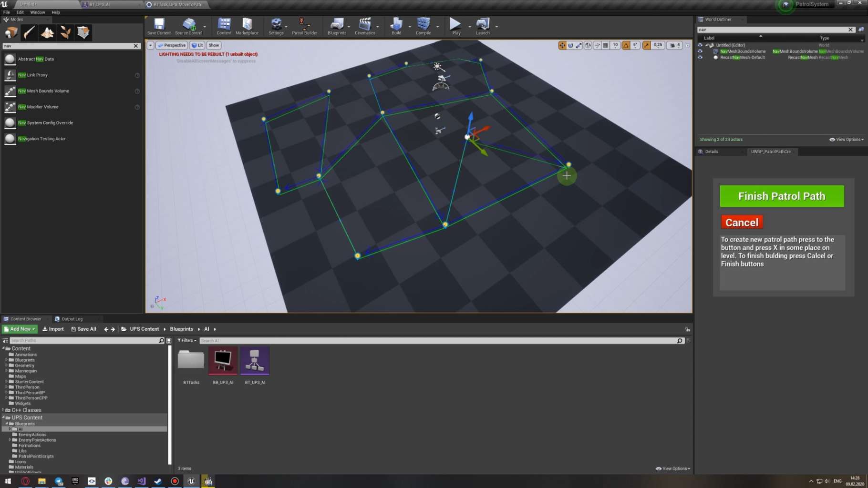Click Add New in Content Browser
Image resolution: width=868 pixels, height=488 pixels.
[x=20, y=329]
